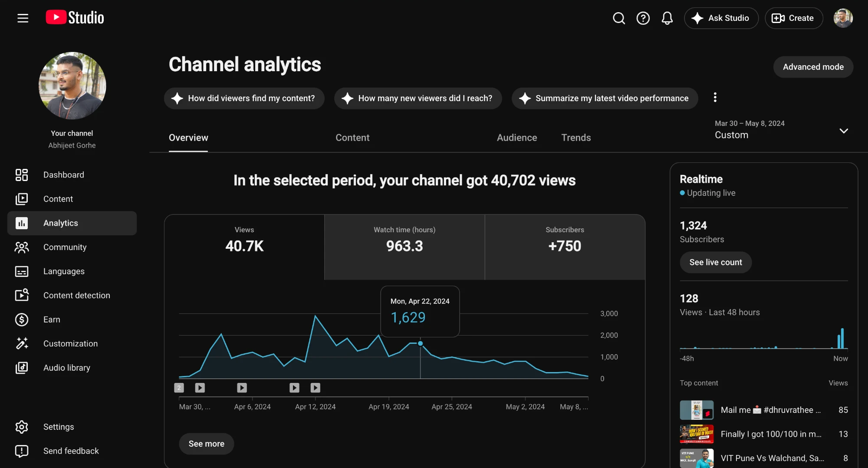Open Community in the sidebar
Viewport: 868px width, 468px height.
tap(72, 247)
